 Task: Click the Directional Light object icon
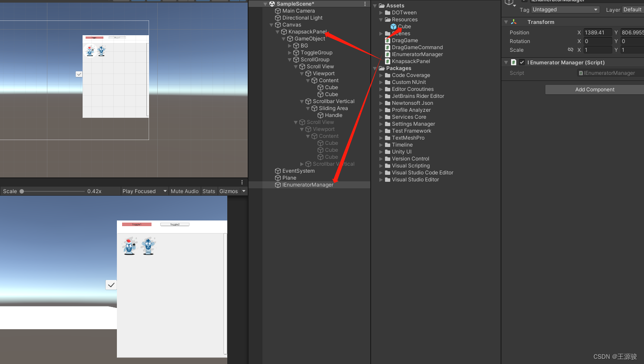coord(278,18)
